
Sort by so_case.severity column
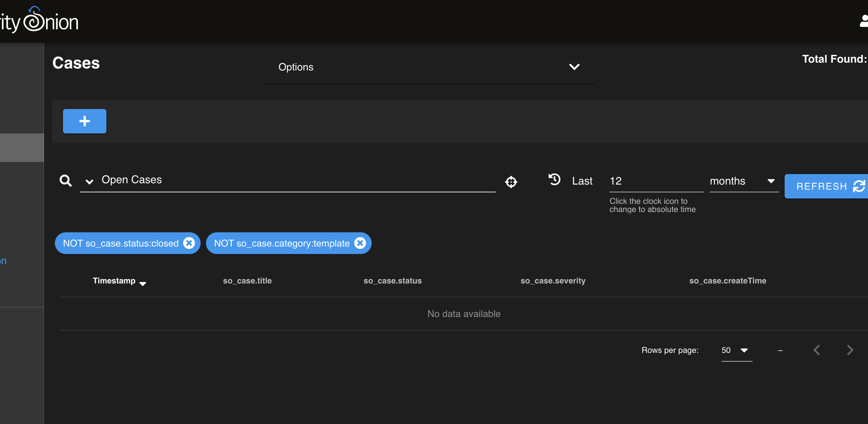(x=553, y=281)
